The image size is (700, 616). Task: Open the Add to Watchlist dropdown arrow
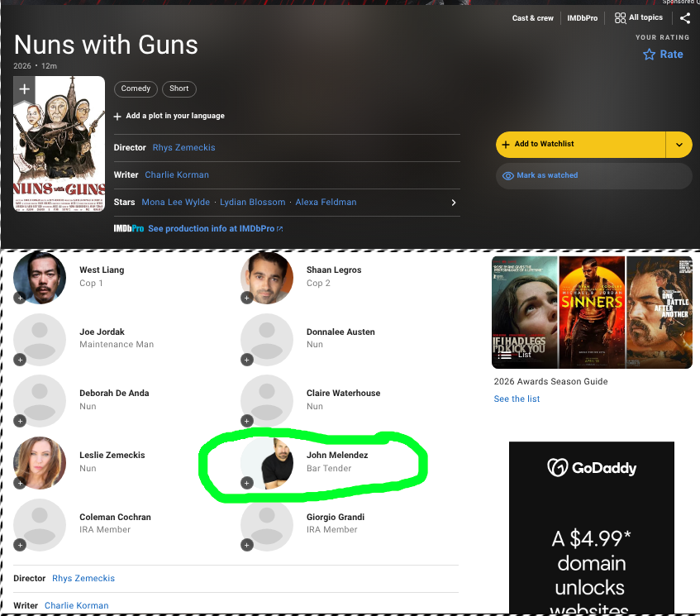[x=679, y=144]
